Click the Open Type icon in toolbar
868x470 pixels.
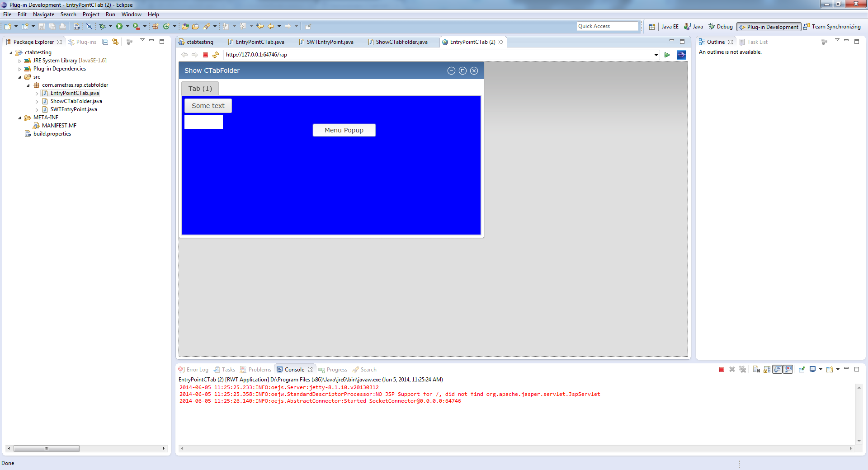[185, 26]
